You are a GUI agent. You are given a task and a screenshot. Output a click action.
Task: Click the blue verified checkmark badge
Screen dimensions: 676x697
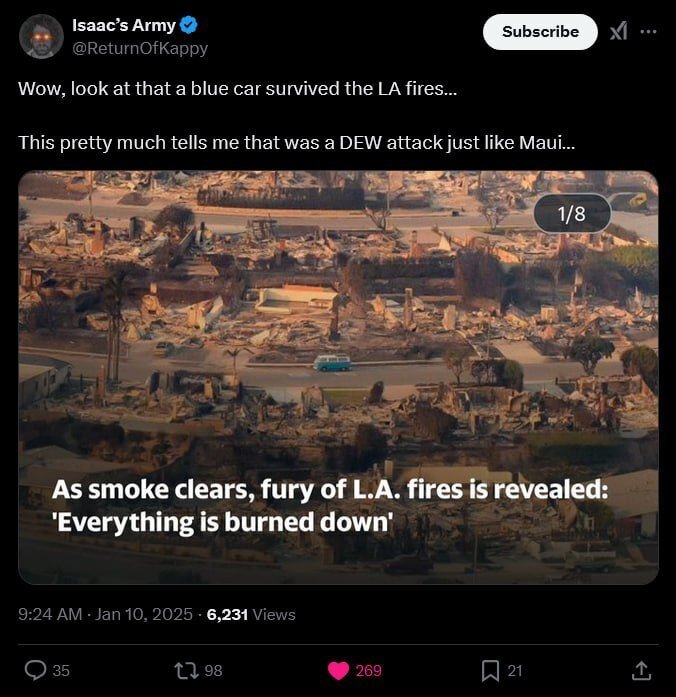click(x=187, y=26)
